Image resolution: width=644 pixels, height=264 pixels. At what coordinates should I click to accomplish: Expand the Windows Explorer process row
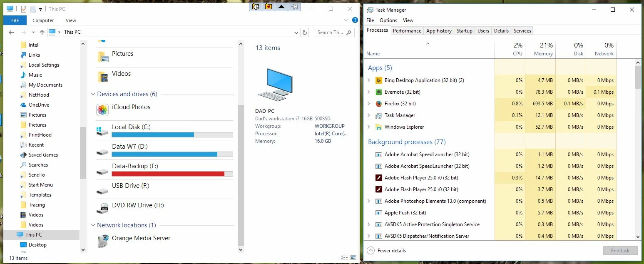(369, 127)
